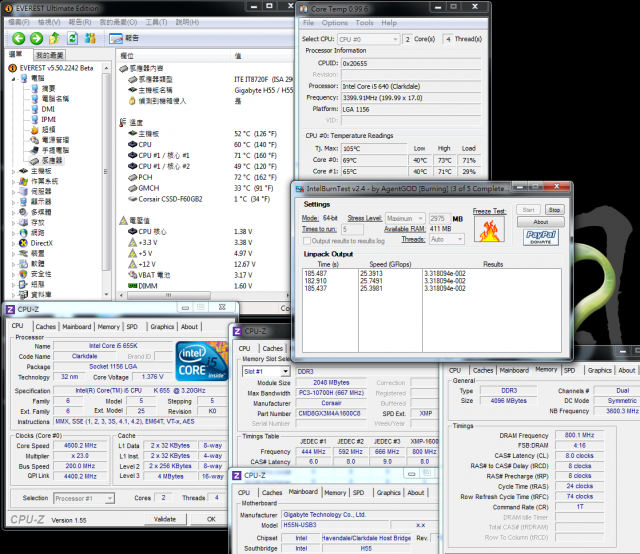Click the Up level arrow icon in EVEREST
Screen dimensions: 640x554
[54, 38]
